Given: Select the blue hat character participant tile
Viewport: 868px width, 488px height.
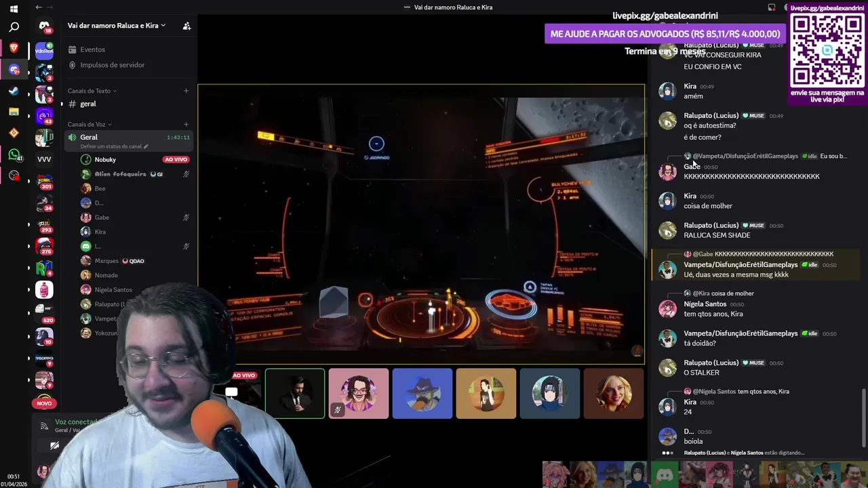Looking at the screenshot, I should point(422,393).
